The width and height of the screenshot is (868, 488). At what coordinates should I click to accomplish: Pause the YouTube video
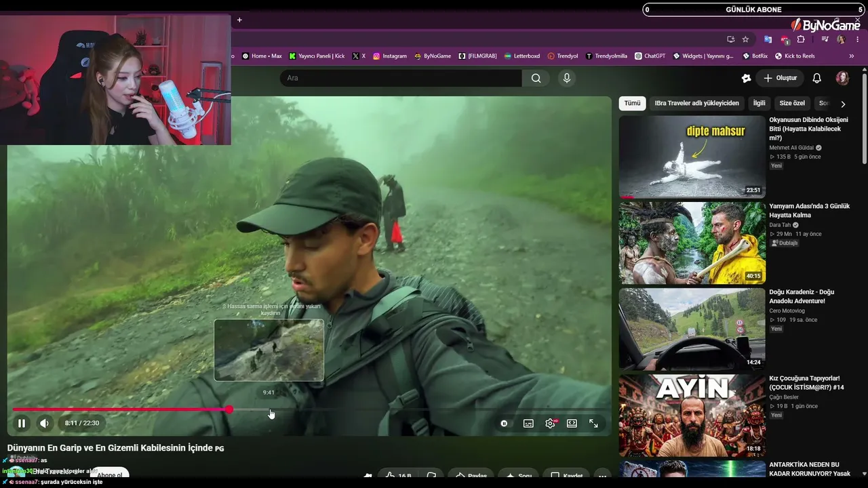22,424
